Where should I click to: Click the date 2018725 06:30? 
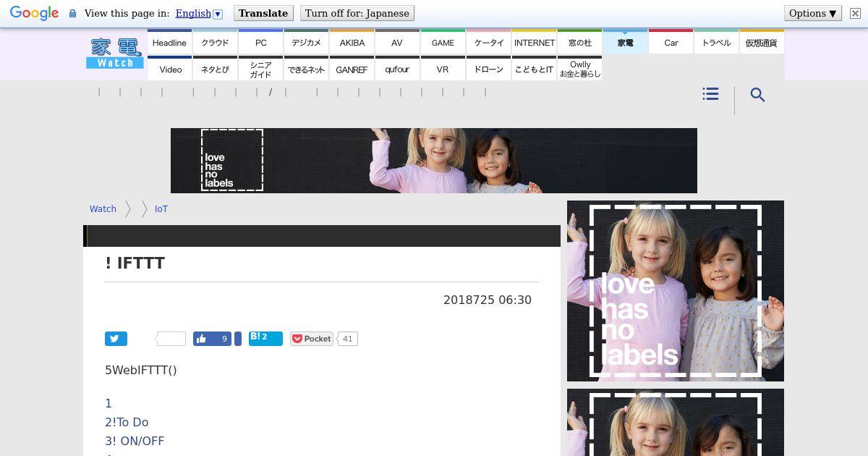point(488,300)
